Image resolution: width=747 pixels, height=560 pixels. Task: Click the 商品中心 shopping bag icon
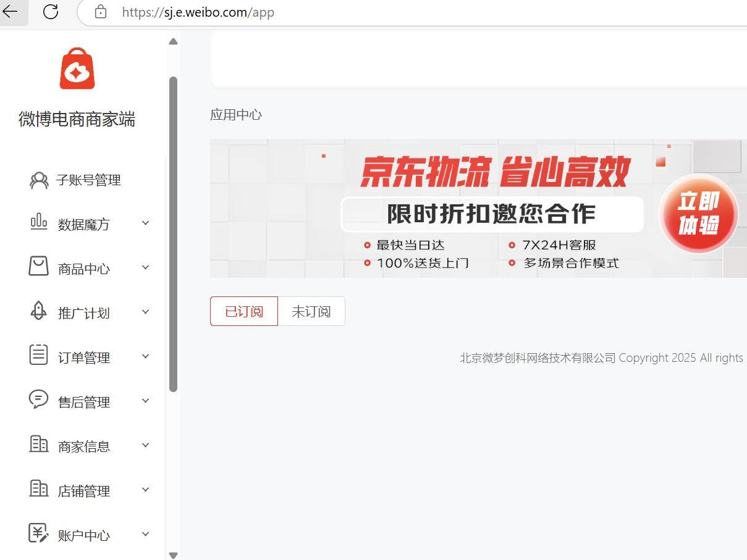point(38,266)
